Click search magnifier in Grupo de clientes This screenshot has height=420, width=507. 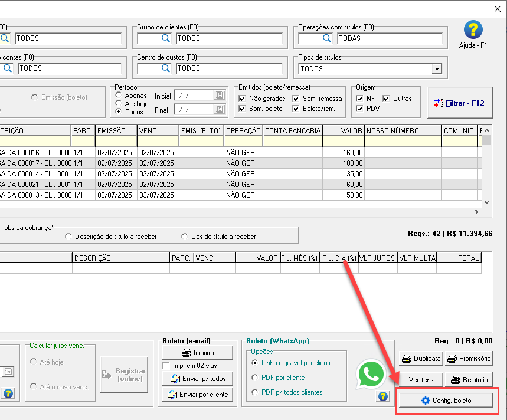166,38
